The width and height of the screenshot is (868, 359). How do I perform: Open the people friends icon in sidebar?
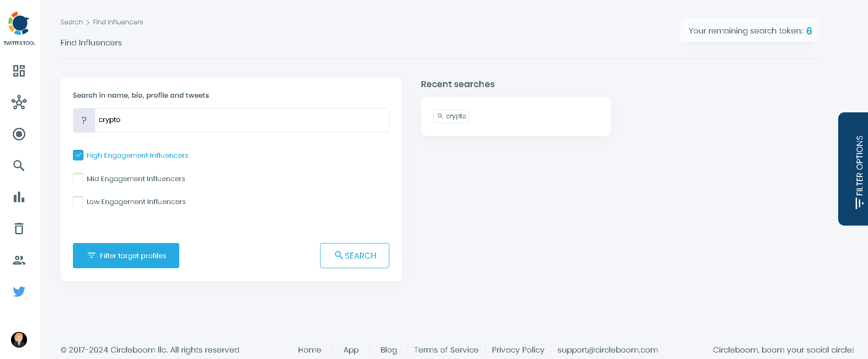click(x=19, y=260)
